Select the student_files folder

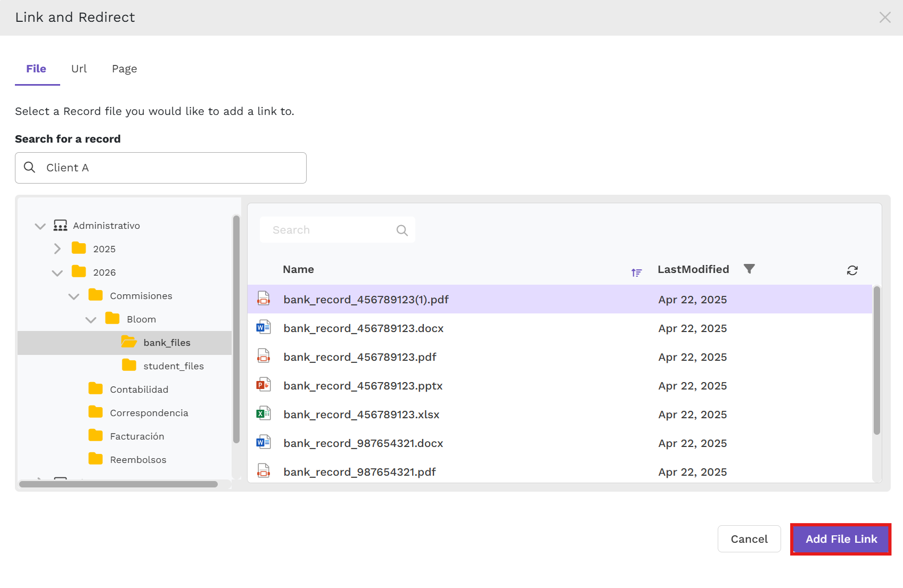pyautogui.click(x=173, y=366)
